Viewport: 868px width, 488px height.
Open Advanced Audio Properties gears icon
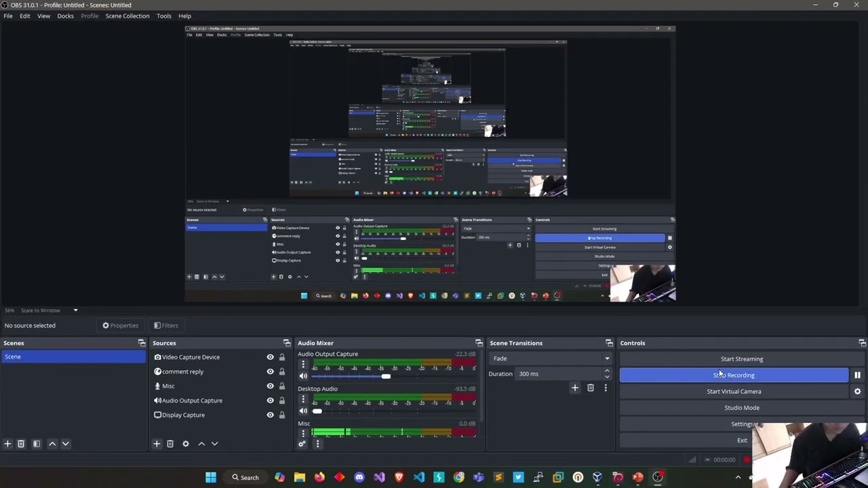click(x=302, y=444)
